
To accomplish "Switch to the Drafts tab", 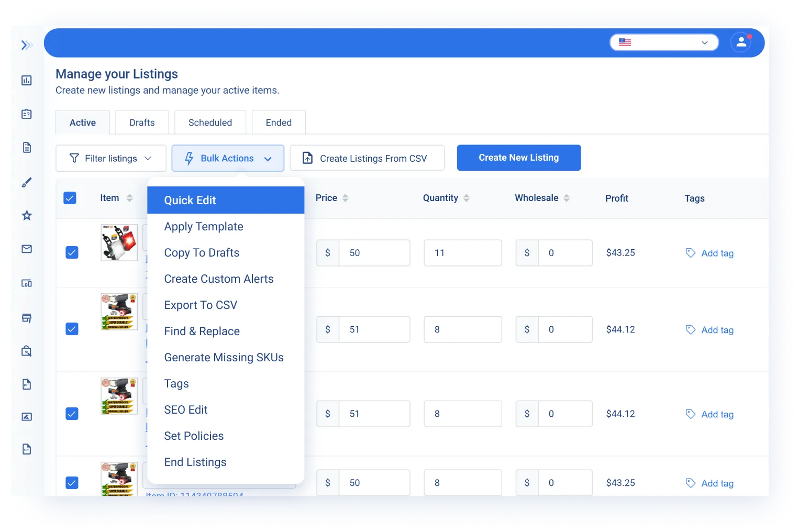I will pos(142,123).
